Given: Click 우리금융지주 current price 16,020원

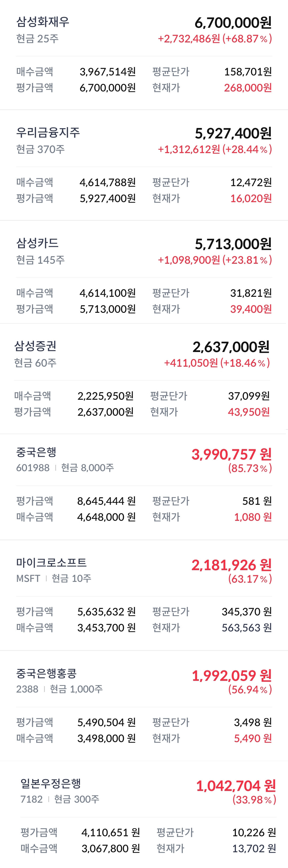Looking at the screenshot, I should click(251, 198).
